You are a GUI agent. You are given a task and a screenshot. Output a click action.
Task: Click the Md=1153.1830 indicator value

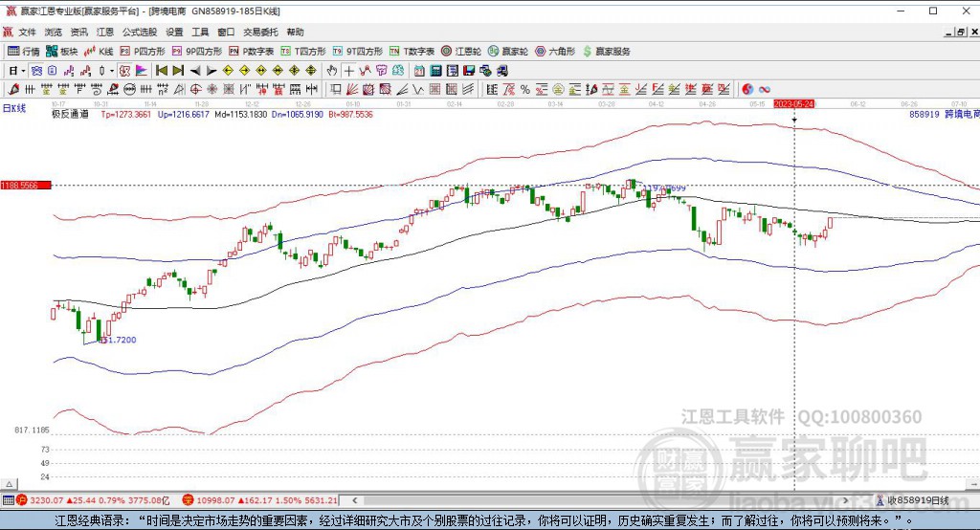point(240,115)
